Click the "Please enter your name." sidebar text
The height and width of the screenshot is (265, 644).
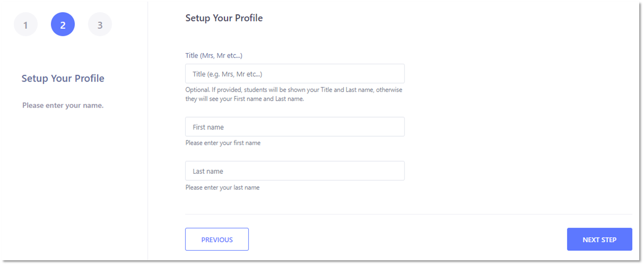(63, 105)
